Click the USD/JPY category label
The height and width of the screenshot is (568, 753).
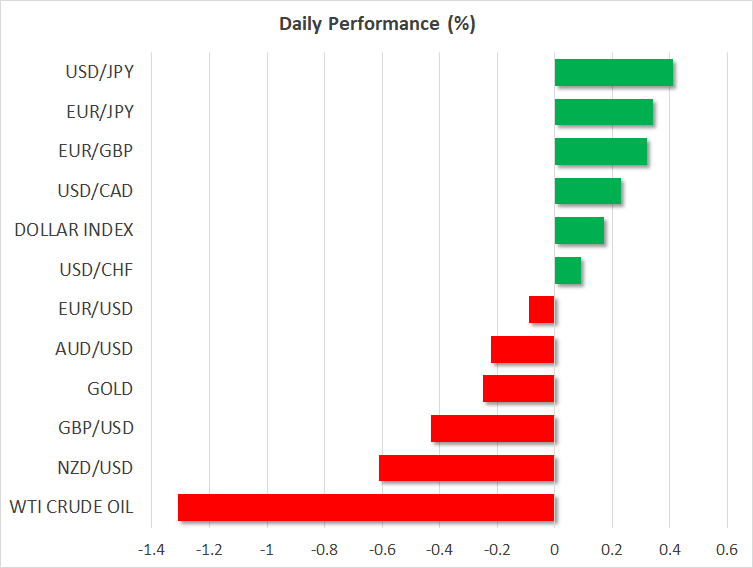(x=99, y=73)
